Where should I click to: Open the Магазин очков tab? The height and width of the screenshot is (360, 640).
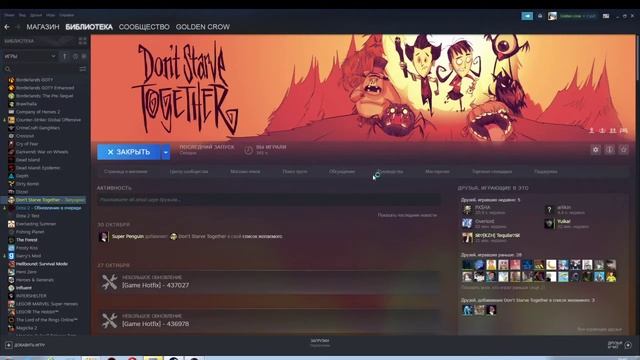click(x=245, y=172)
